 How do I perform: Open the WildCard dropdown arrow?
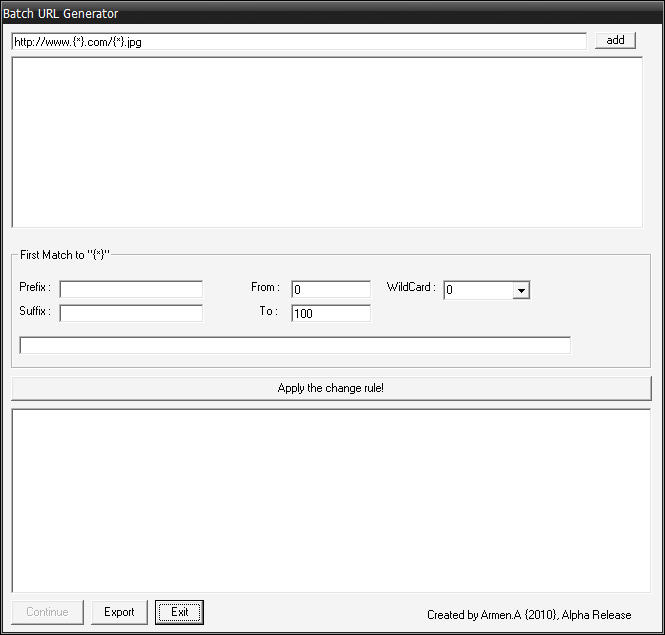pyautogui.click(x=521, y=290)
